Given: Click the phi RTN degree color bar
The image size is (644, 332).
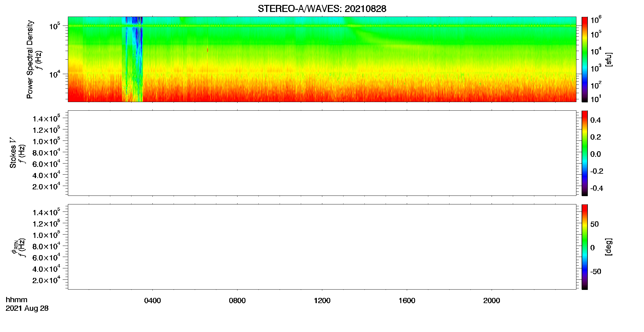Looking at the screenshot, I should pos(585,247).
